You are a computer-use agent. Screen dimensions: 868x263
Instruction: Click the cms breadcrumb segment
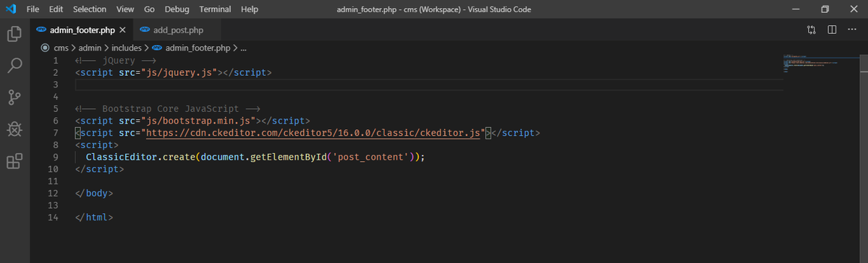61,48
